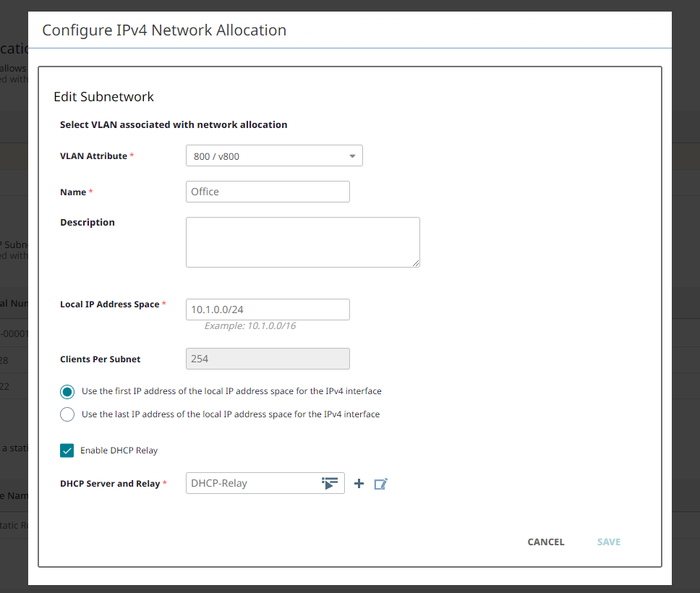The image size is (700, 593).
Task: Click the Clients Per Subnet field
Action: (268, 358)
